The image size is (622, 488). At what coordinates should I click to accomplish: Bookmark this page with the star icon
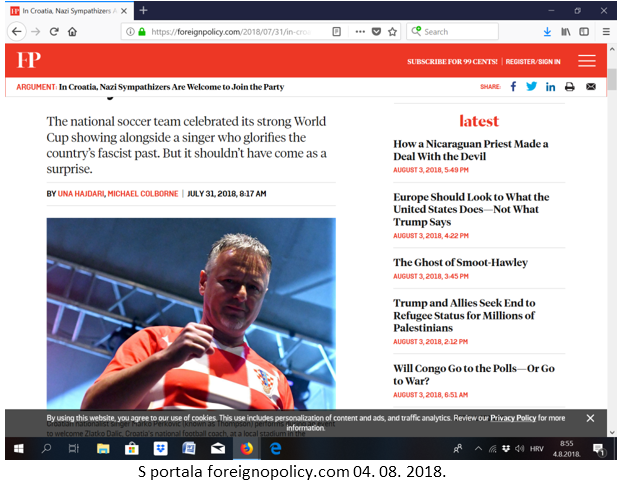point(393,32)
